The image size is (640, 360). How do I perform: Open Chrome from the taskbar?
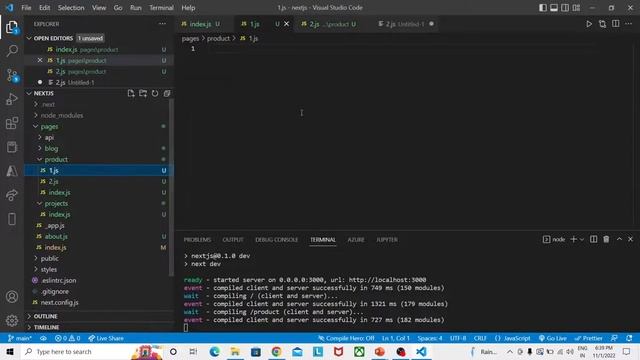(276, 351)
